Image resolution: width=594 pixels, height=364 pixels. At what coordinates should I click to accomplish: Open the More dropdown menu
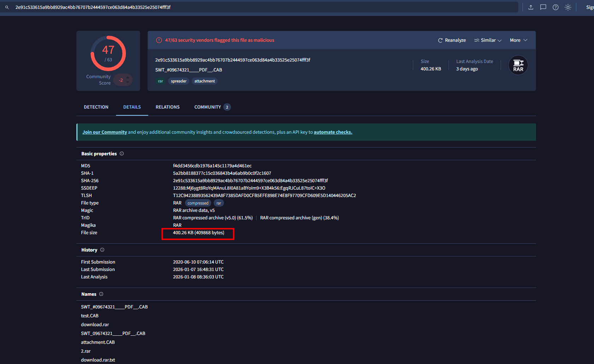pyautogui.click(x=518, y=40)
